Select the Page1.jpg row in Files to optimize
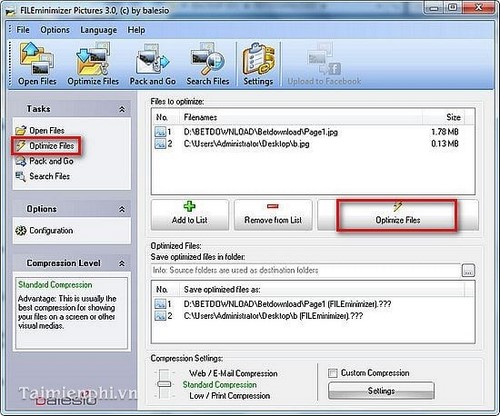 point(313,132)
